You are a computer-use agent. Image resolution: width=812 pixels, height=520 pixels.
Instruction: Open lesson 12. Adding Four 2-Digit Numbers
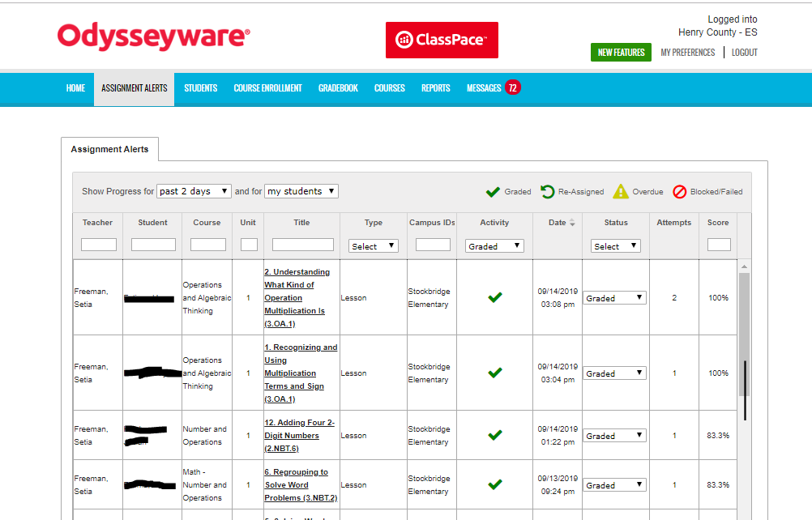click(299, 435)
